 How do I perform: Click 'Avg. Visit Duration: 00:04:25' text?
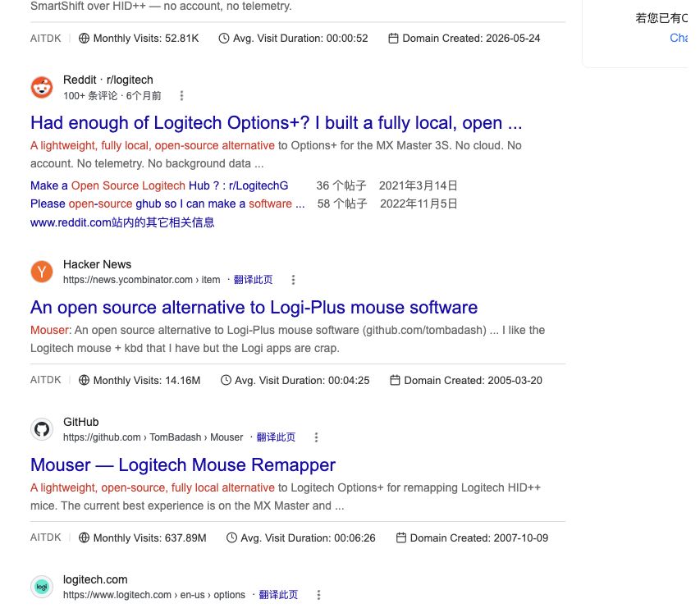pos(302,381)
